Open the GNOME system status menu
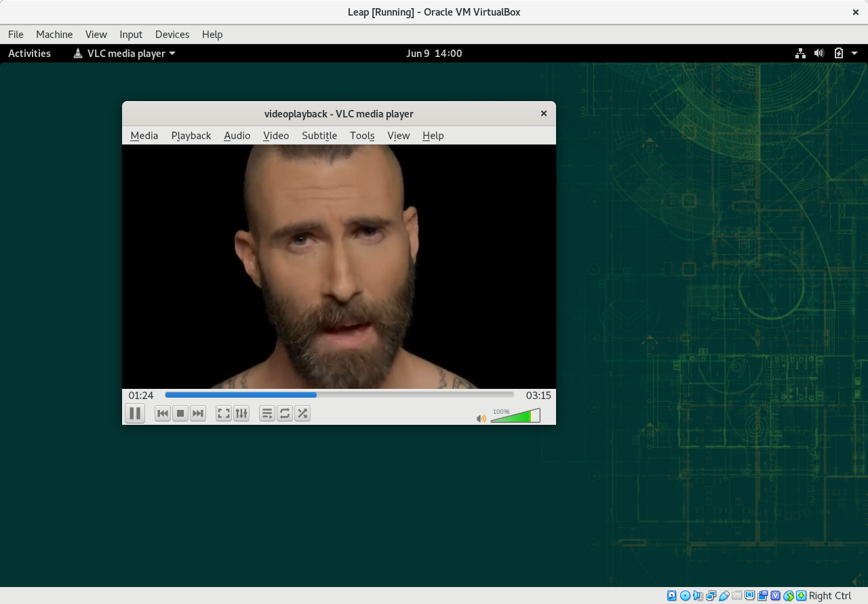 pos(826,54)
